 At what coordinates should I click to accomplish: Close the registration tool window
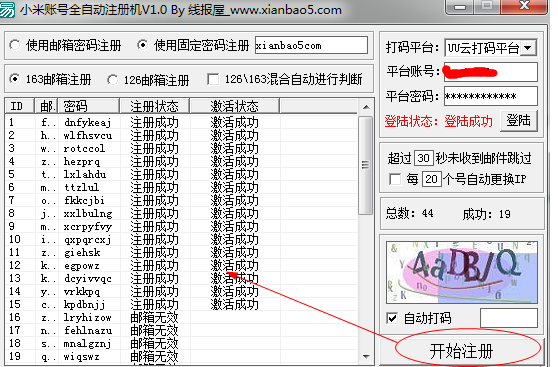coord(524,6)
